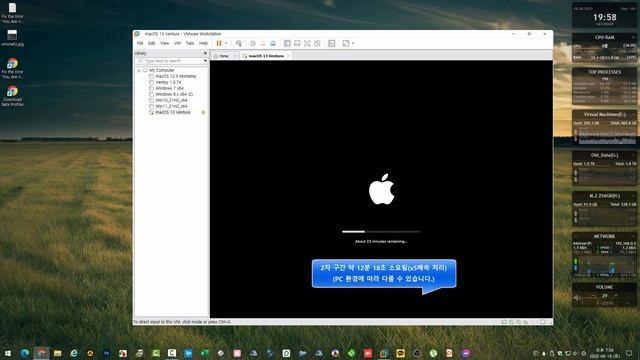Open the VM menu
The image size is (640, 360).
[178, 43]
